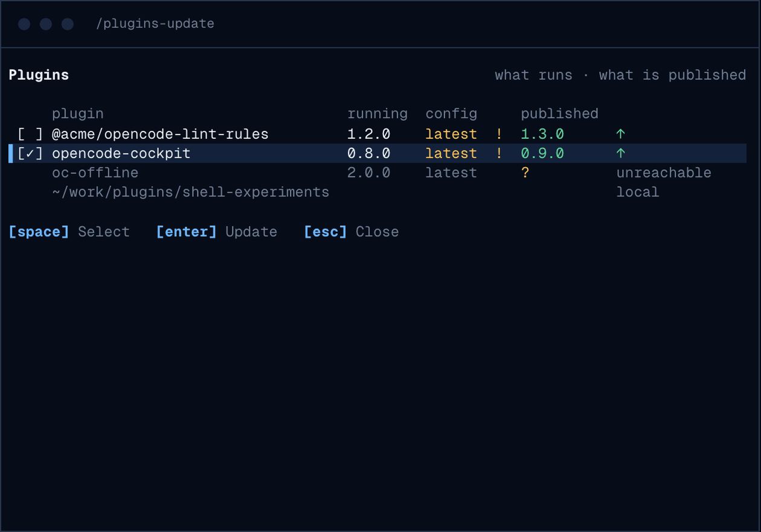Click the published column header
This screenshot has width=761, height=532.
click(560, 114)
